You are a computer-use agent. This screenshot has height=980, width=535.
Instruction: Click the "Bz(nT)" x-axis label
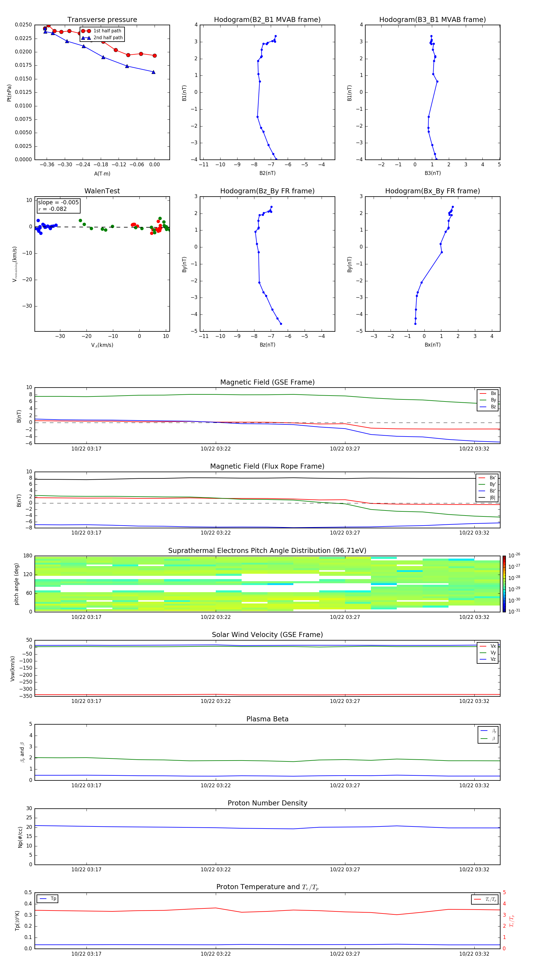pyautogui.click(x=267, y=345)
